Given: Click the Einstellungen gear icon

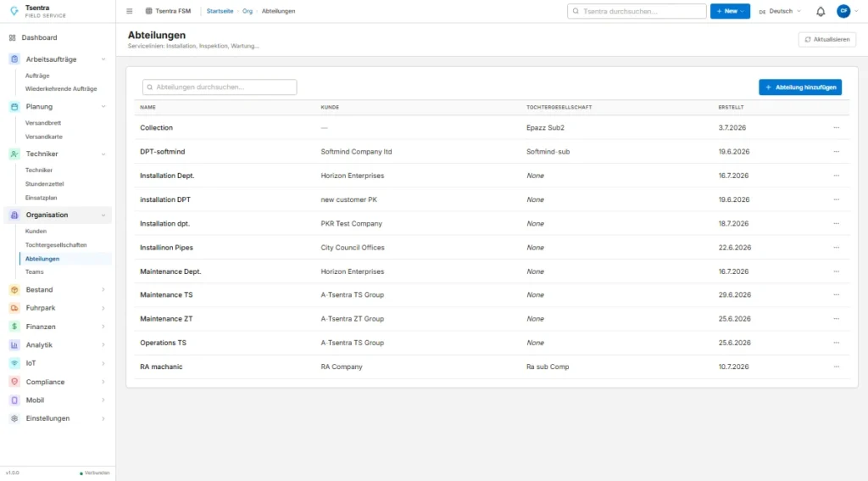Looking at the screenshot, I should tap(14, 418).
